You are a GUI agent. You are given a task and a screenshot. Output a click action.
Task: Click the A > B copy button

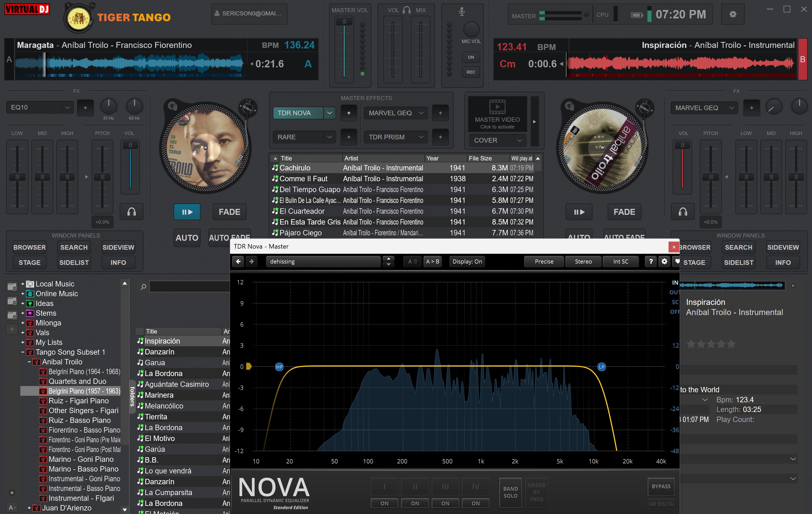[x=433, y=262]
